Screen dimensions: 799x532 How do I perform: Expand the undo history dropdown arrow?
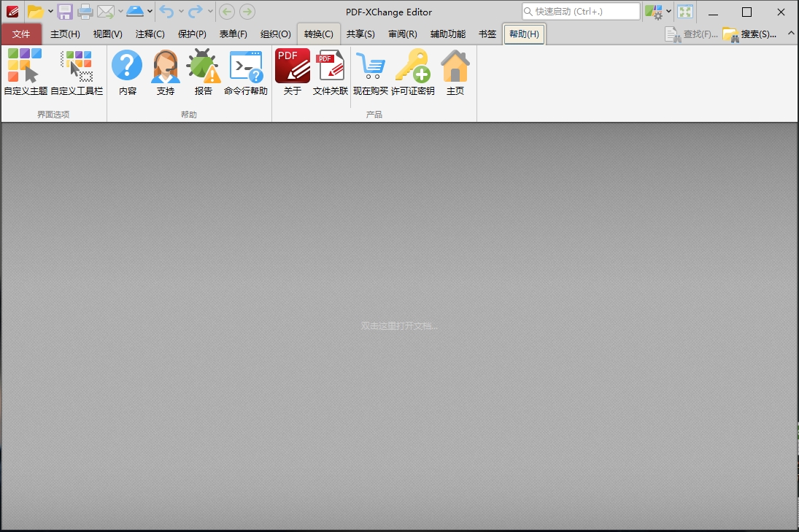coord(181,11)
